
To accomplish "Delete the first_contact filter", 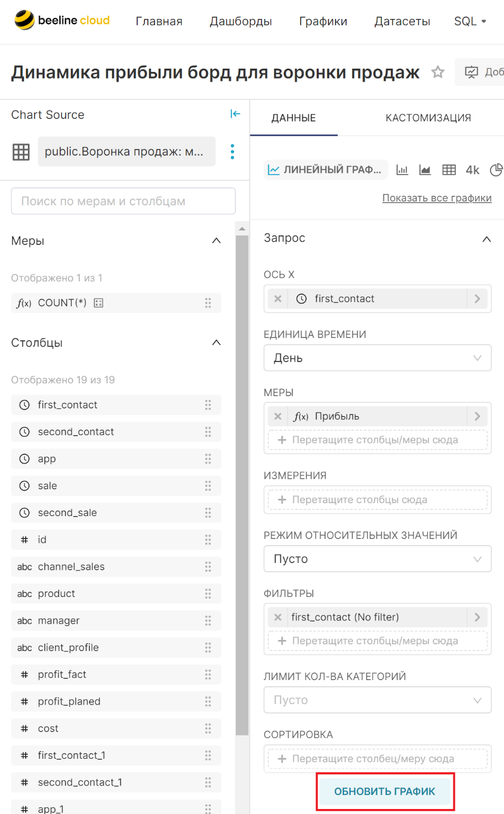I will click(278, 617).
